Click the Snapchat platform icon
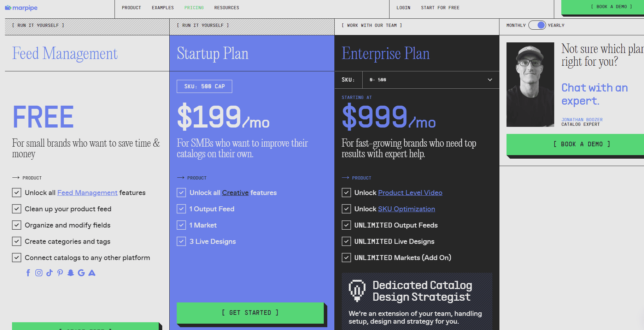This screenshot has height=330, width=644. 70,272
